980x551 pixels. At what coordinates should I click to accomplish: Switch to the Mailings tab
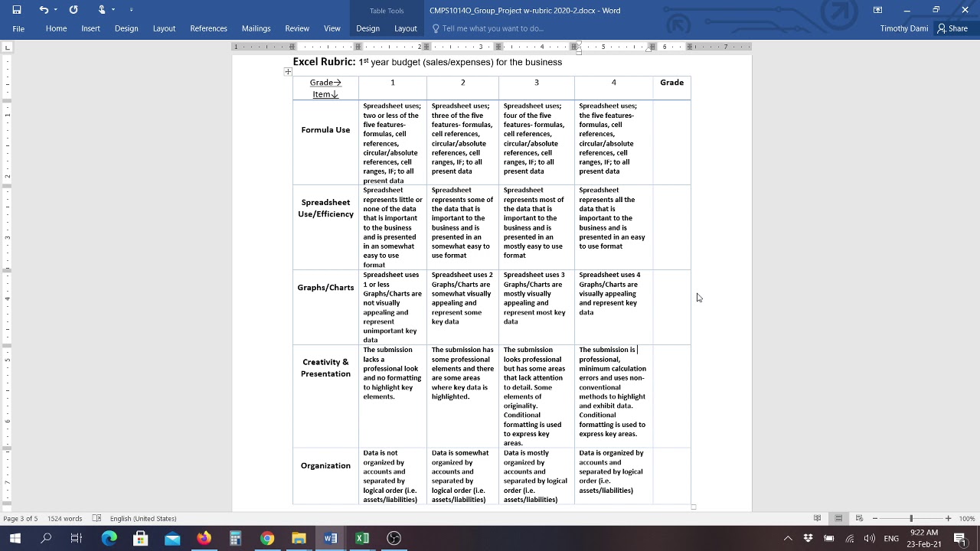pyautogui.click(x=256, y=28)
